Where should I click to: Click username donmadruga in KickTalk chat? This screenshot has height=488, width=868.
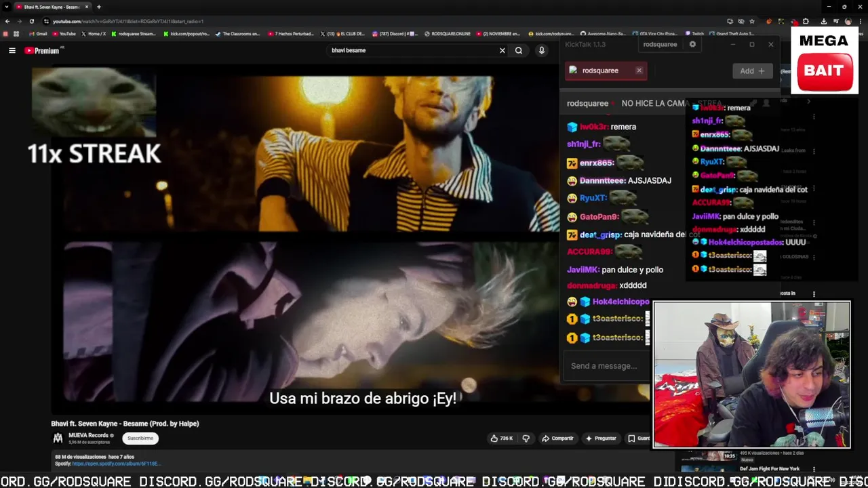point(591,285)
